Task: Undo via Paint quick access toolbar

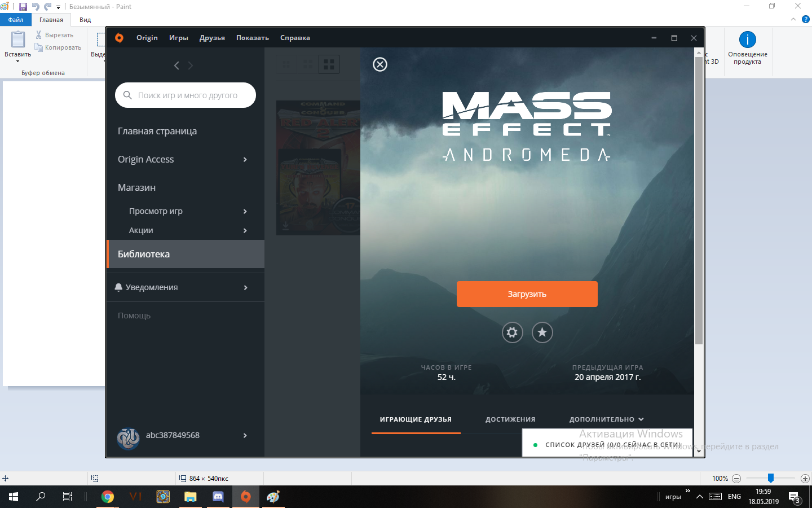Action: pyautogui.click(x=36, y=7)
